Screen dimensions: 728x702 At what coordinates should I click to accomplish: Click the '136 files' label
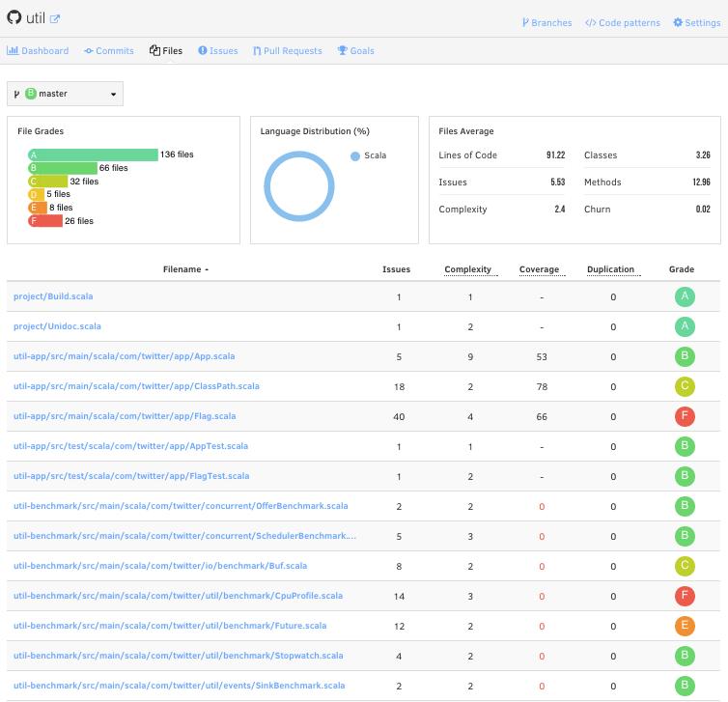(x=177, y=154)
